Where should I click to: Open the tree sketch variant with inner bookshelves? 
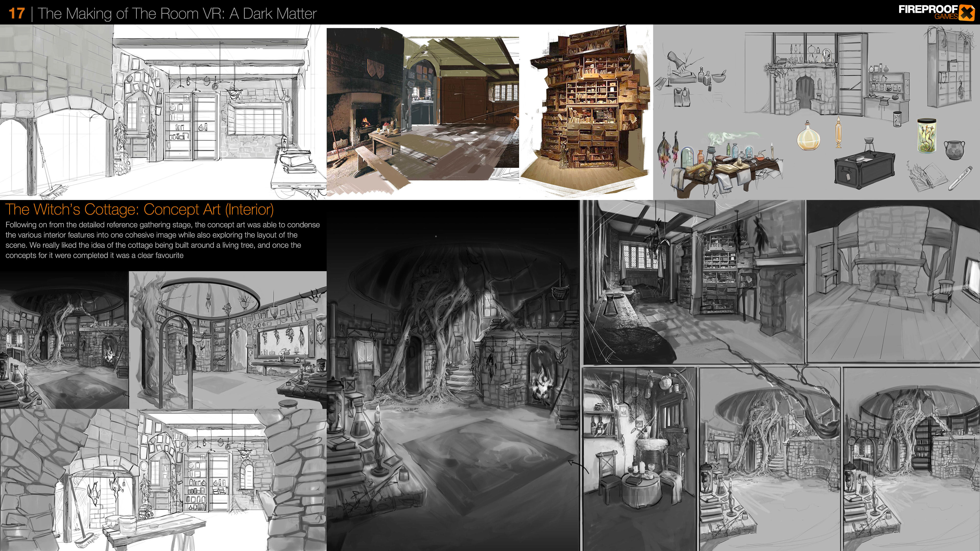[x=912, y=459]
